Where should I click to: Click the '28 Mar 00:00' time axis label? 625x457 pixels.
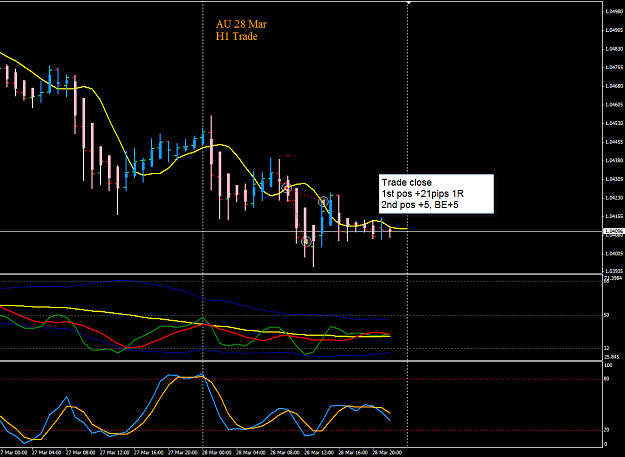pyautogui.click(x=216, y=453)
